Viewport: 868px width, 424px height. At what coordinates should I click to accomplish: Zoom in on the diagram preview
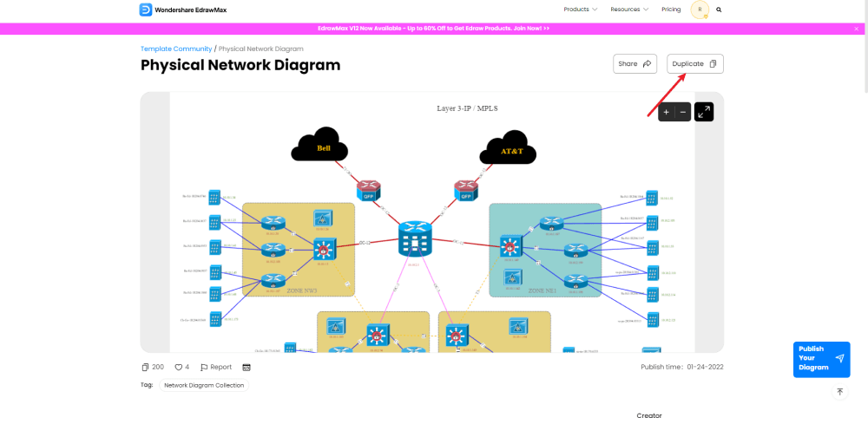[666, 112]
